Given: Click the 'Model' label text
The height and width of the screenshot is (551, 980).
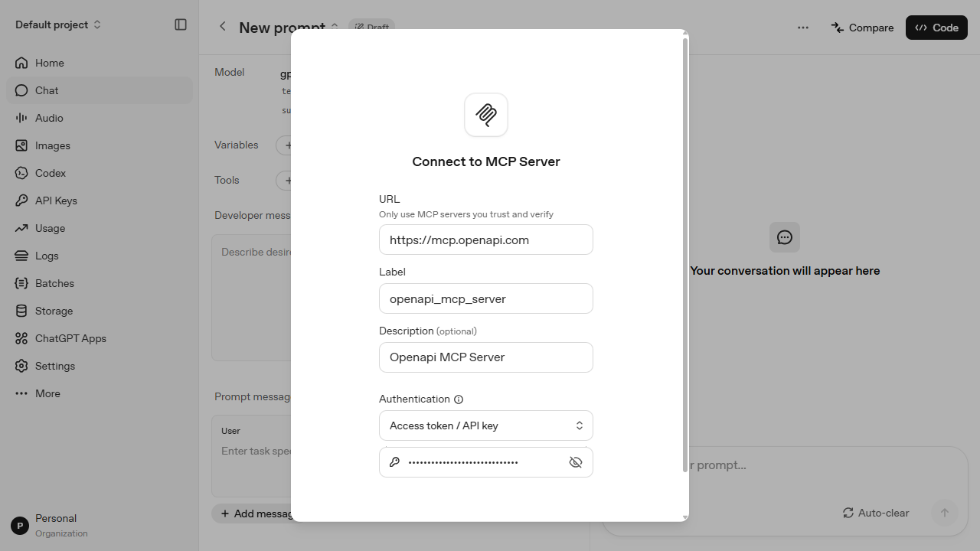Looking at the screenshot, I should (x=230, y=72).
